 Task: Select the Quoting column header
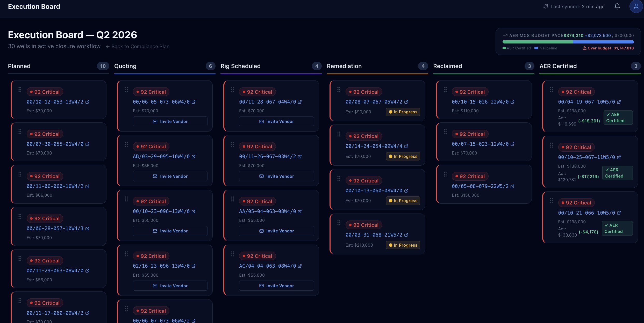[x=125, y=66]
